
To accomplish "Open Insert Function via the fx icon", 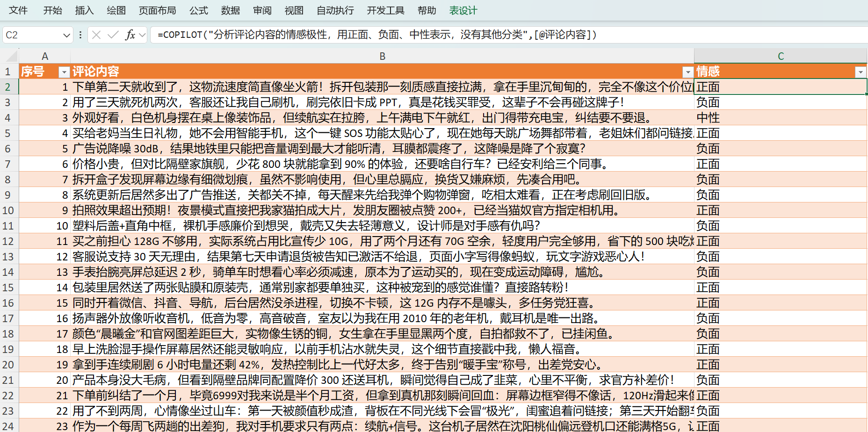I will click(130, 35).
